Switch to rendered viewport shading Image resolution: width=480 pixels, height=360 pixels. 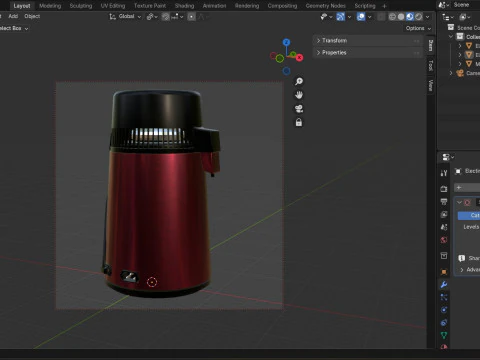click(418, 17)
